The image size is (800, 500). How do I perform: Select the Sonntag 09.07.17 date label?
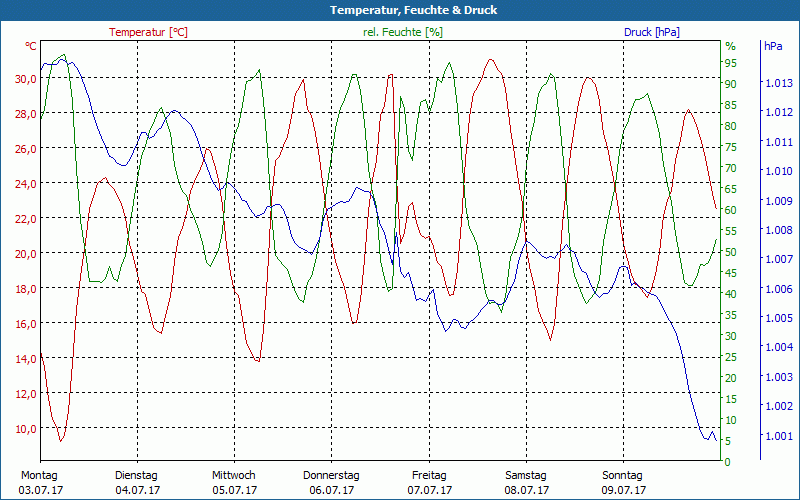tap(623, 483)
